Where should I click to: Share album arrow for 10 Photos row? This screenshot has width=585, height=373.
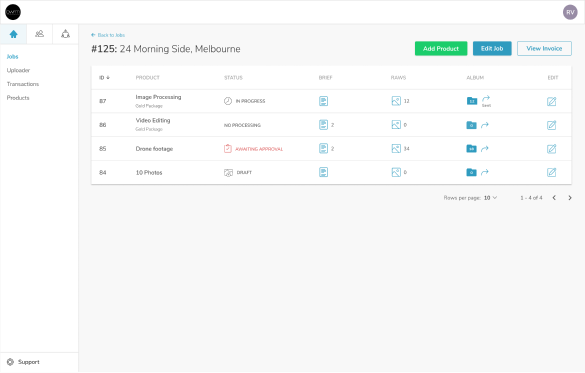tap(485, 172)
